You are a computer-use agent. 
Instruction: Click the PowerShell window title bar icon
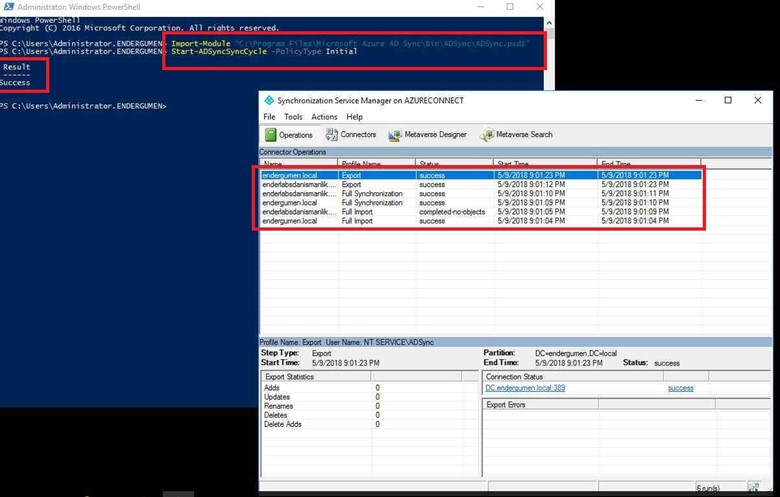[x=7, y=6]
